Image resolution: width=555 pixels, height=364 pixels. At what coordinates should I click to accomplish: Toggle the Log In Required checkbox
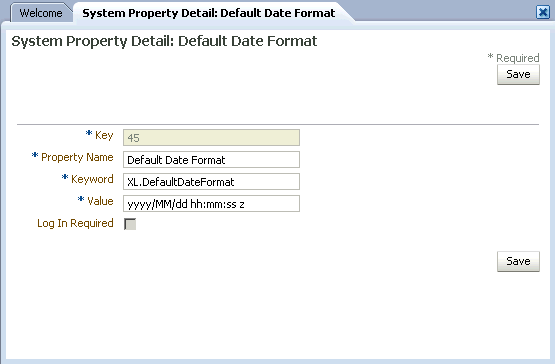coord(130,224)
